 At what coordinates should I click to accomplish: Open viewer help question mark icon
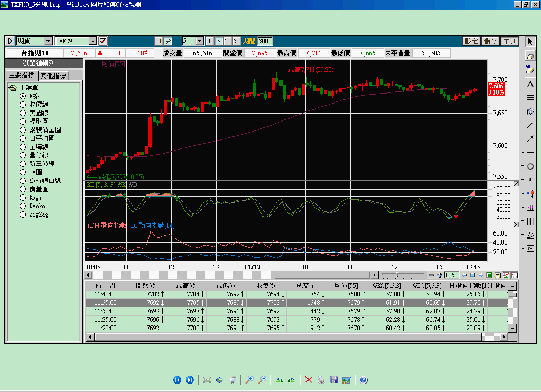coord(363,380)
